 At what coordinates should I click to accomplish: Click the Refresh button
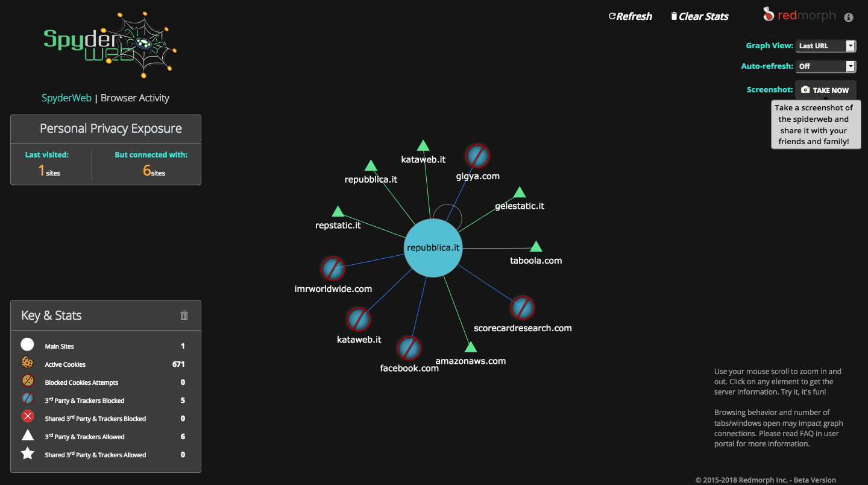click(x=631, y=16)
